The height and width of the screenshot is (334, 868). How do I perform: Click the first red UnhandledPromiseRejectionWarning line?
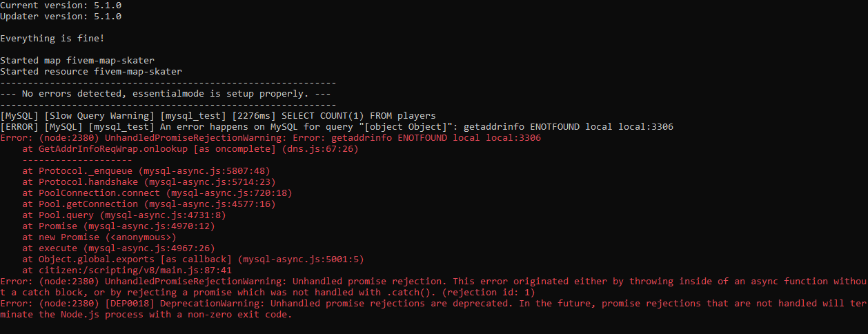pos(270,138)
